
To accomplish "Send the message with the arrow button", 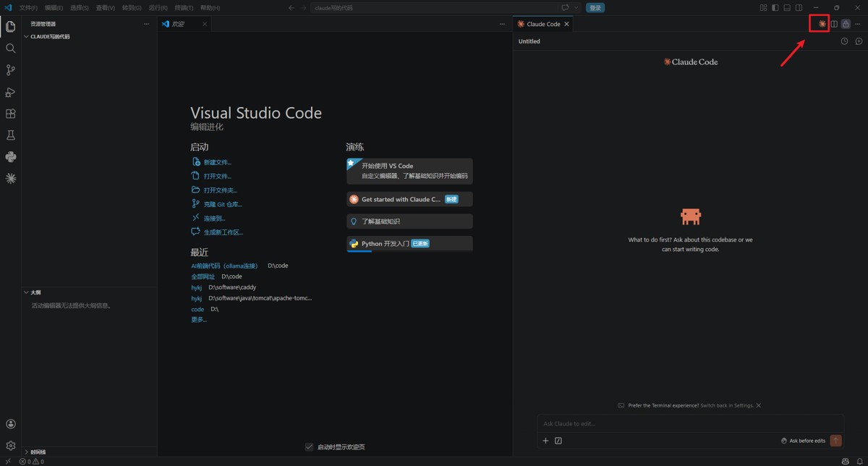I will 835,440.
